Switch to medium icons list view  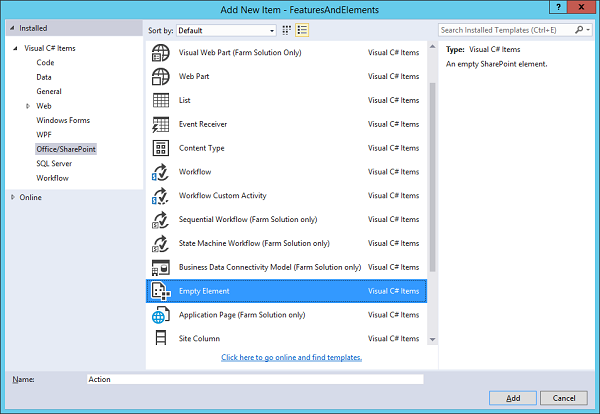pyautogui.click(x=302, y=30)
